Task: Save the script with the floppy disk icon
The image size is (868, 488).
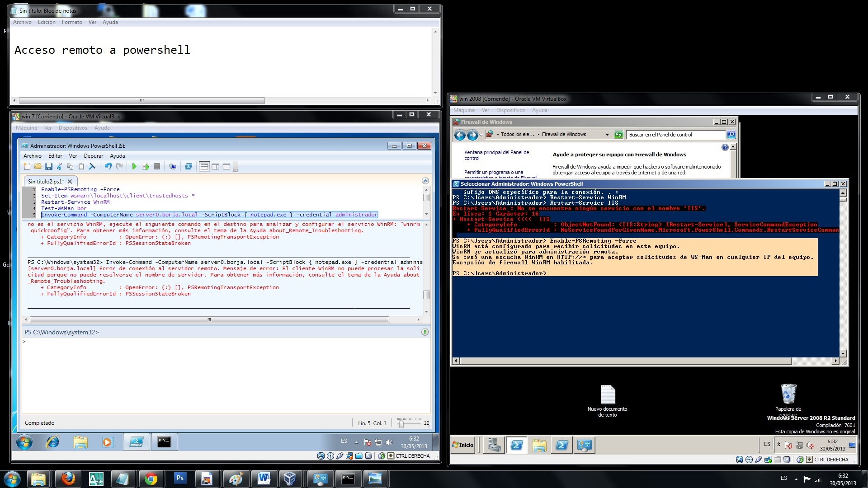Action: coord(49,167)
